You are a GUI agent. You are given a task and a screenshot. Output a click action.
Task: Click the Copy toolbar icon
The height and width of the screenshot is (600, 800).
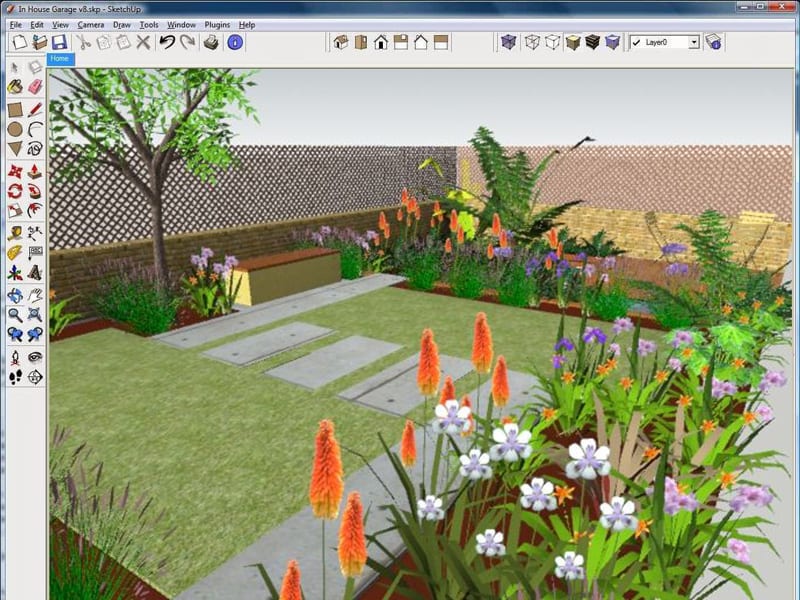[x=104, y=42]
